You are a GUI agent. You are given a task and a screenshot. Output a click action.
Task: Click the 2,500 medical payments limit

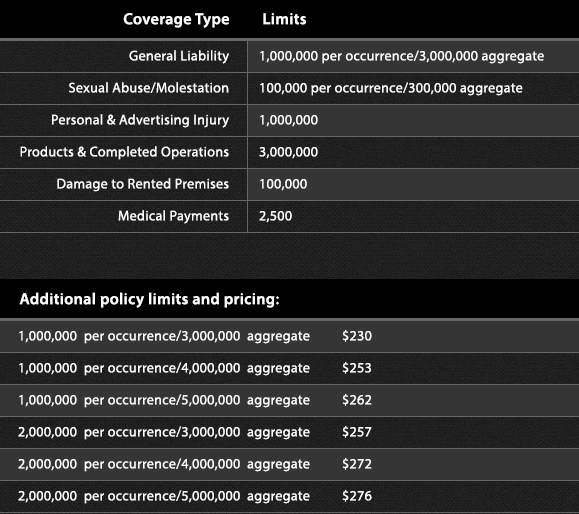pos(275,216)
